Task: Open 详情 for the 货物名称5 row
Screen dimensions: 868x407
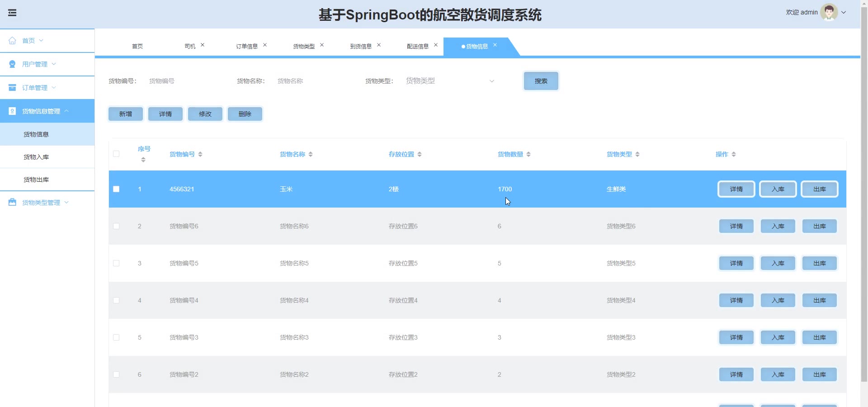Action: click(x=736, y=263)
